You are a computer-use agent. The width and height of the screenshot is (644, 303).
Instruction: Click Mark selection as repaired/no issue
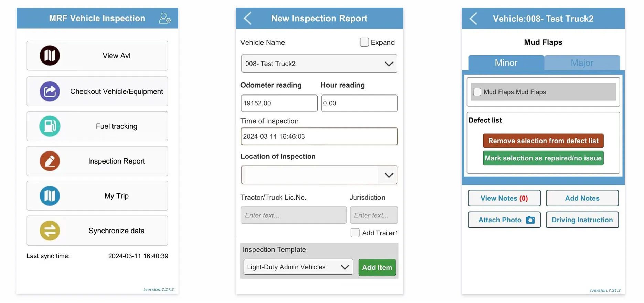(543, 158)
